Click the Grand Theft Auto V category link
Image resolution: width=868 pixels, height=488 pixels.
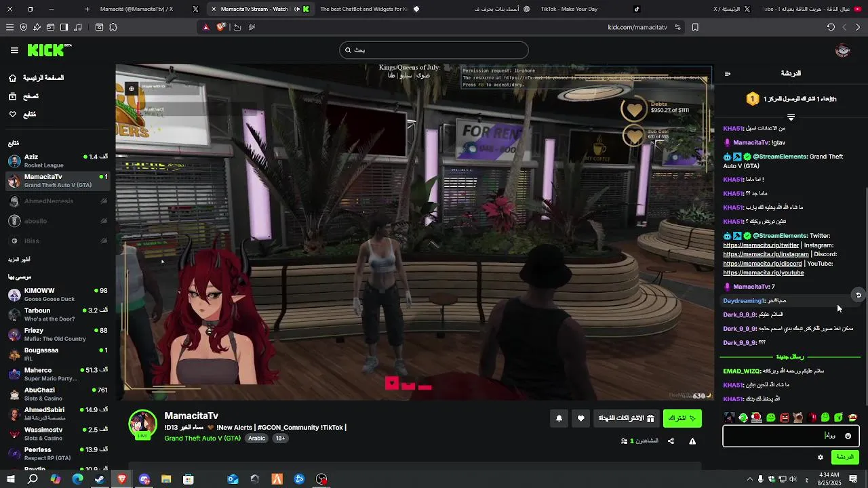click(x=202, y=439)
